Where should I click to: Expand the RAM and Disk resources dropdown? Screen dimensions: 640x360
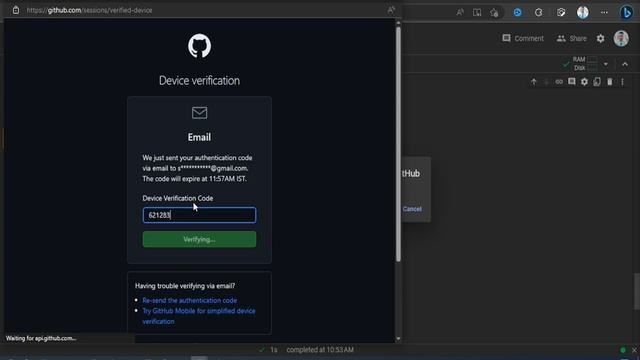coord(606,64)
